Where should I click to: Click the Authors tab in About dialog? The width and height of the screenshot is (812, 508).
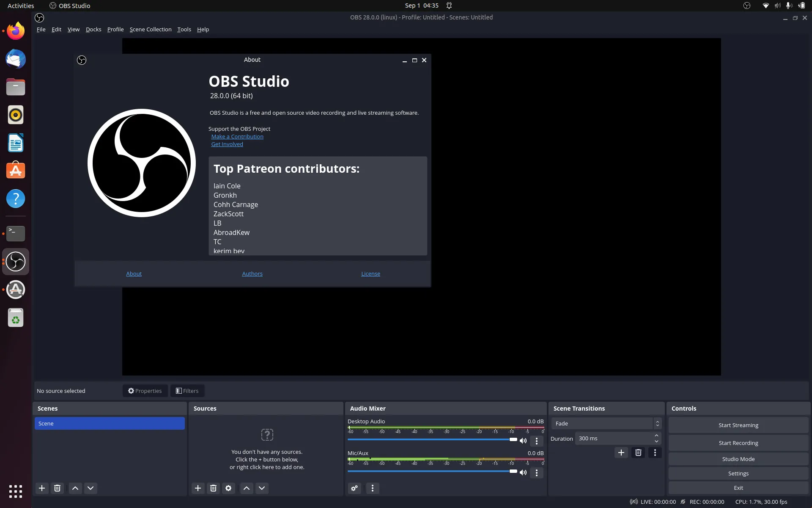(x=252, y=273)
